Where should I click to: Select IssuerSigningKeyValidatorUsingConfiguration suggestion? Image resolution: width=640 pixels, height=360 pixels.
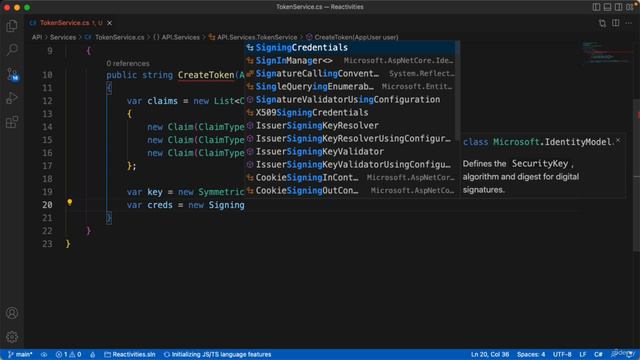click(x=350, y=164)
